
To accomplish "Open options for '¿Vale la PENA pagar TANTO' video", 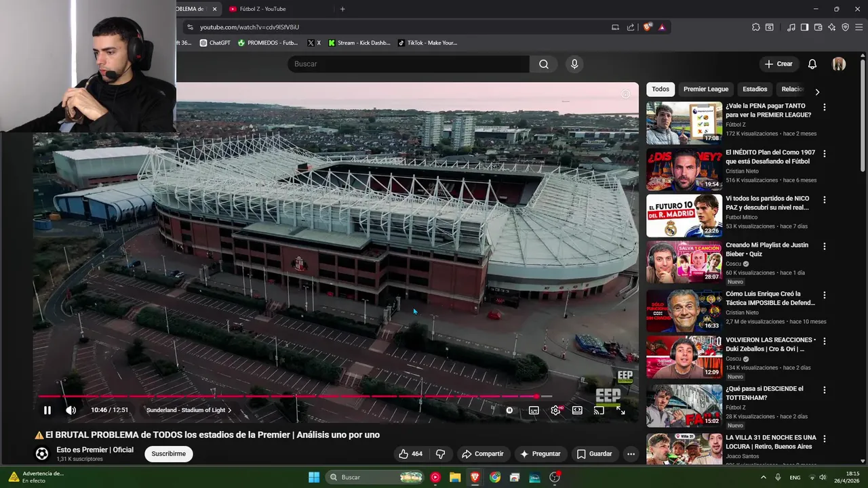I will pos(825,107).
